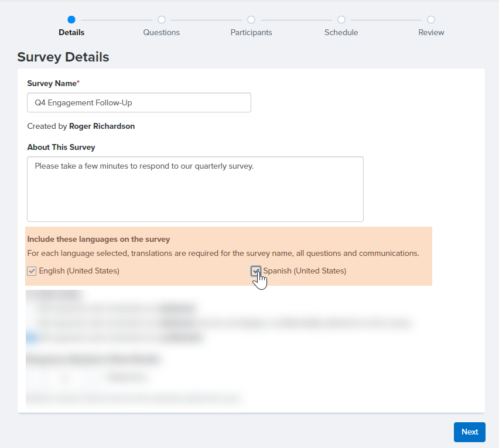Switch to the Review step label
This screenshot has height=448, width=499.
pyautogui.click(x=431, y=32)
